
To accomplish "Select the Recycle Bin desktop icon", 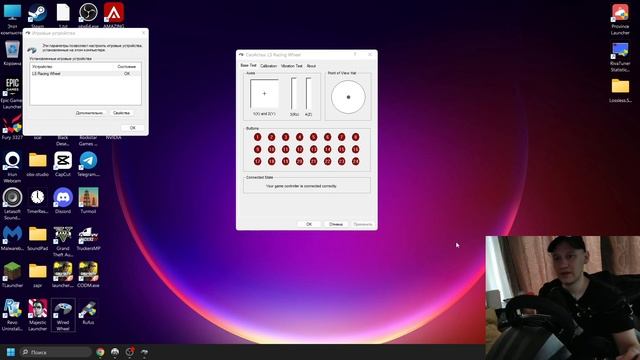I will point(12,53).
